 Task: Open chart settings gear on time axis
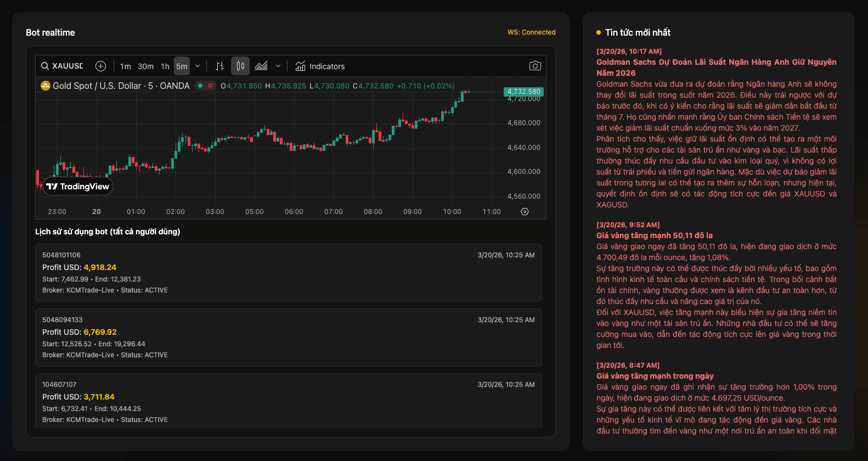pos(525,212)
